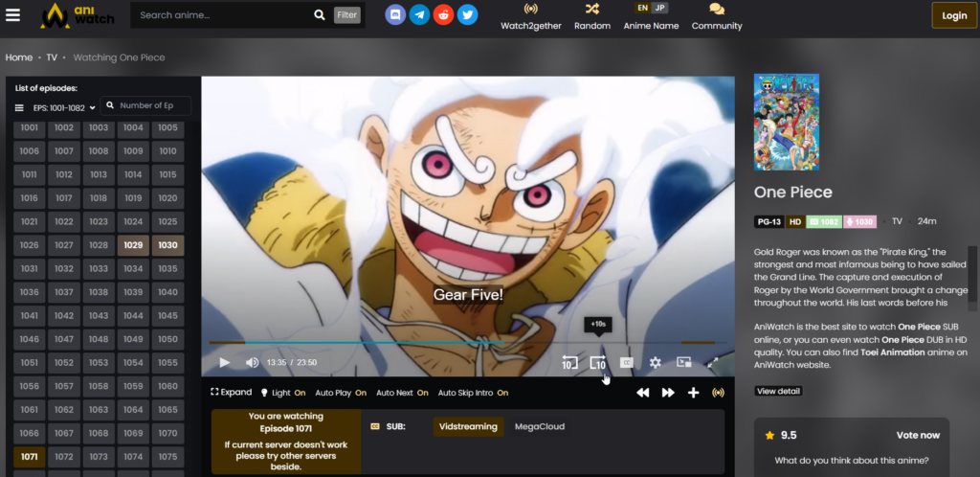
Task: Select episode 1072
Action: (64, 457)
